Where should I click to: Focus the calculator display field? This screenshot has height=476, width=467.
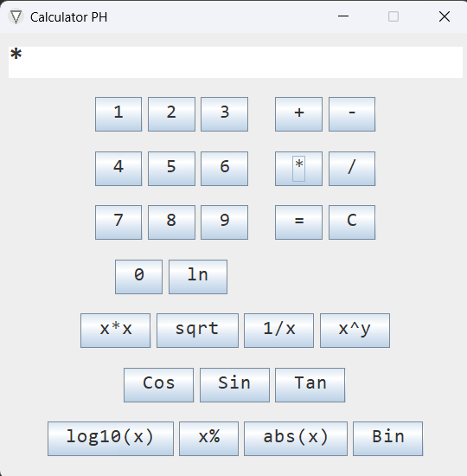(235, 62)
